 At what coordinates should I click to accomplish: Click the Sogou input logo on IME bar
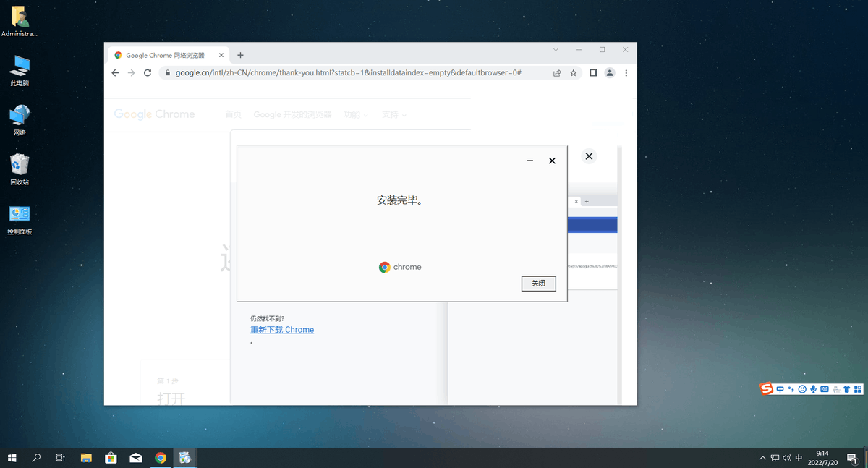pos(767,389)
